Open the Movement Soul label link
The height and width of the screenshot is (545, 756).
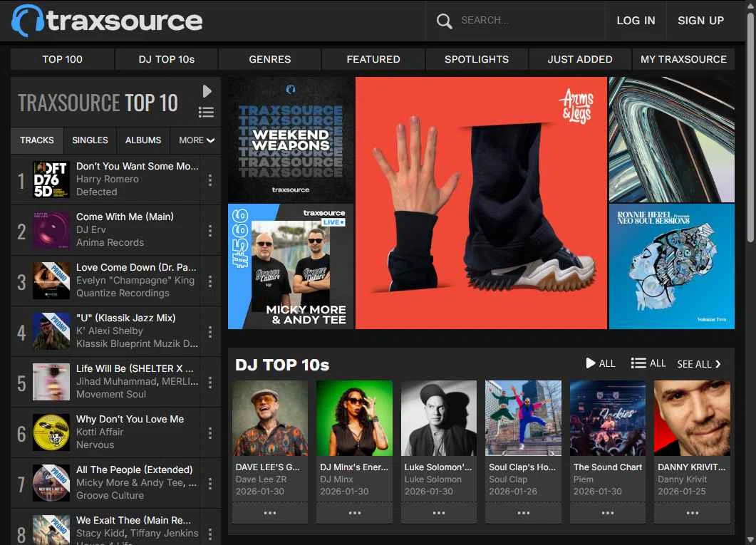click(111, 394)
